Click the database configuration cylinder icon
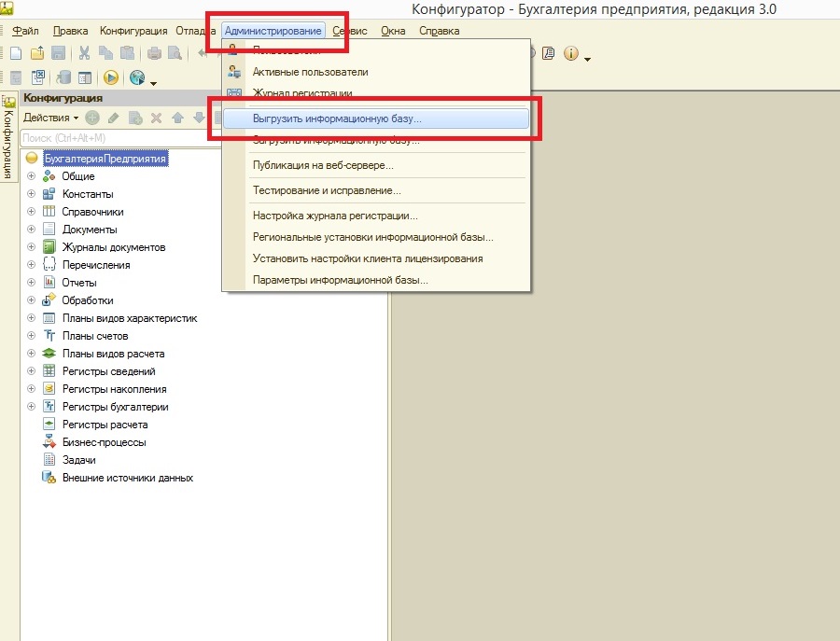 click(64, 78)
